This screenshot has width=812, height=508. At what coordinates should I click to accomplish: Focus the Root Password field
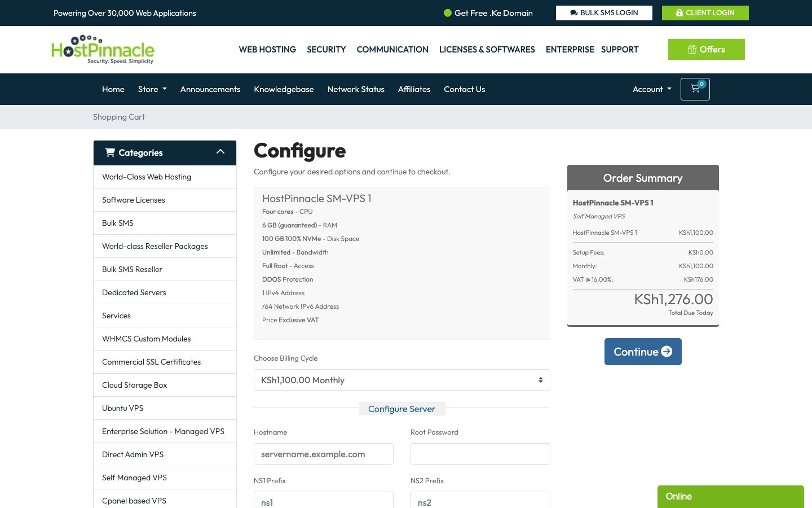point(480,454)
